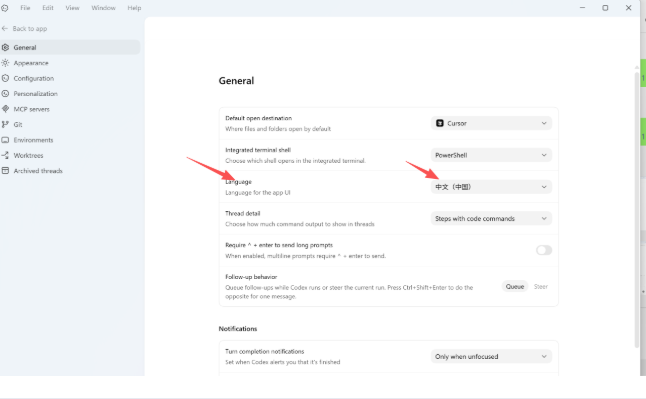Click the Cursor app icon in dropdown
This screenshot has width=646, height=399.
click(440, 123)
